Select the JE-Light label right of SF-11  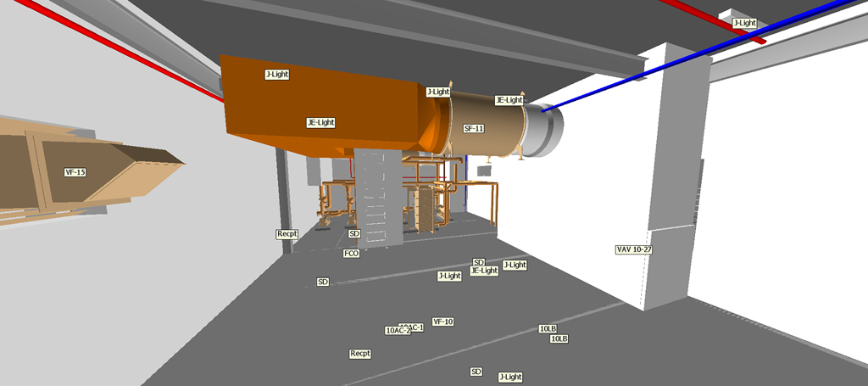point(509,100)
